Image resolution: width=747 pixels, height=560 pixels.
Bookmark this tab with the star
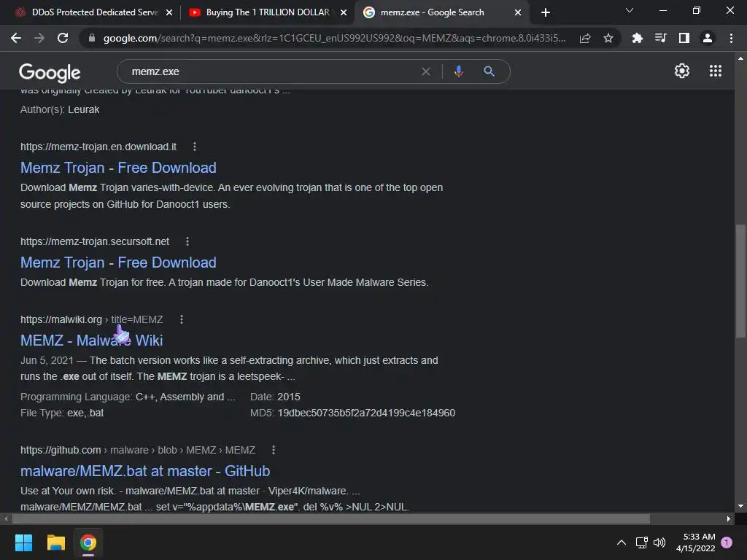(608, 38)
